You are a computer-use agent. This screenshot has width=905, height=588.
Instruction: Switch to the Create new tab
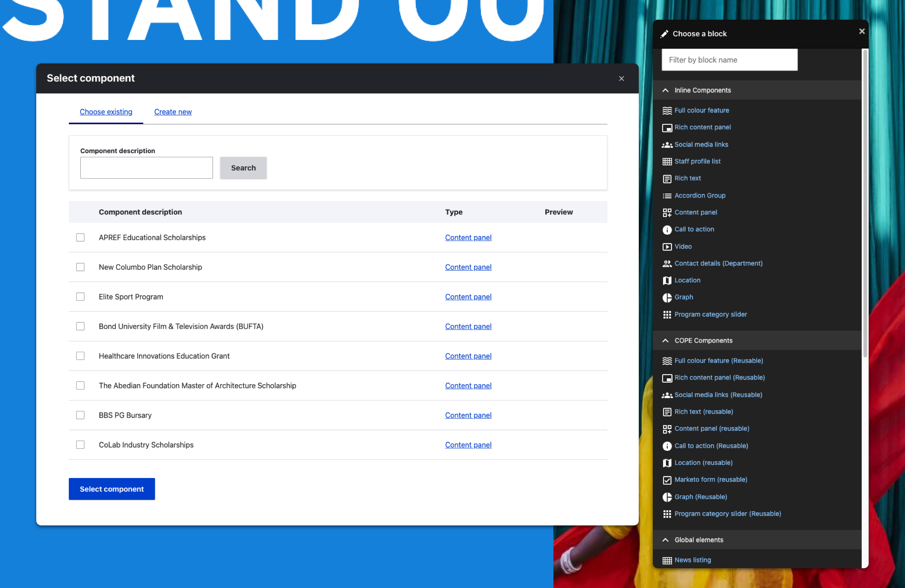pos(173,112)
